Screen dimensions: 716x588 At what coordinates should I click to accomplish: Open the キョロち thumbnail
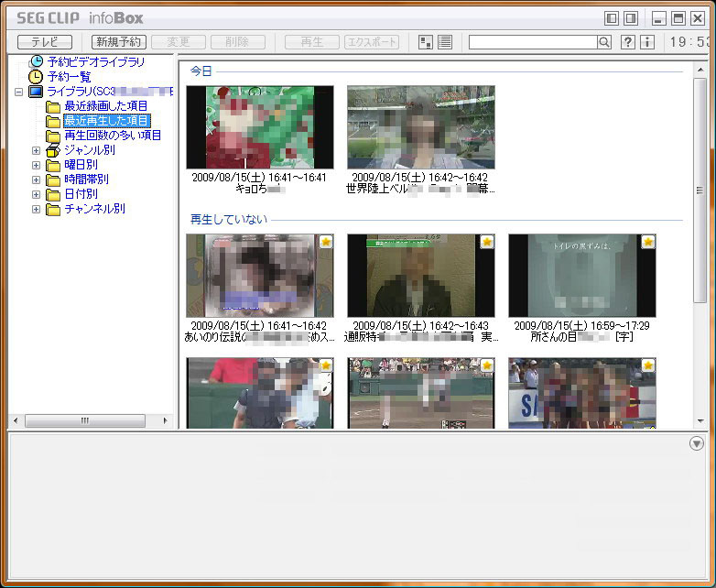click(260, 127)
